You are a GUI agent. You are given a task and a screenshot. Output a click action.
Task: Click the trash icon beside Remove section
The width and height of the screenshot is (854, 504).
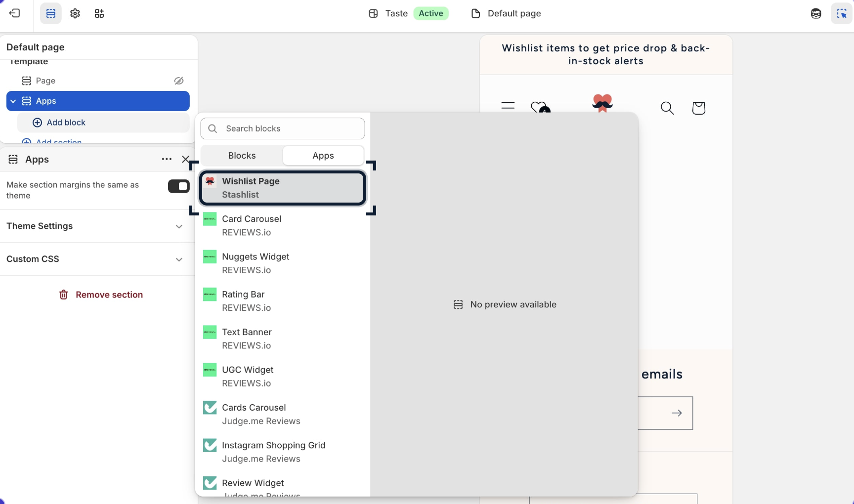coord(64,294)
